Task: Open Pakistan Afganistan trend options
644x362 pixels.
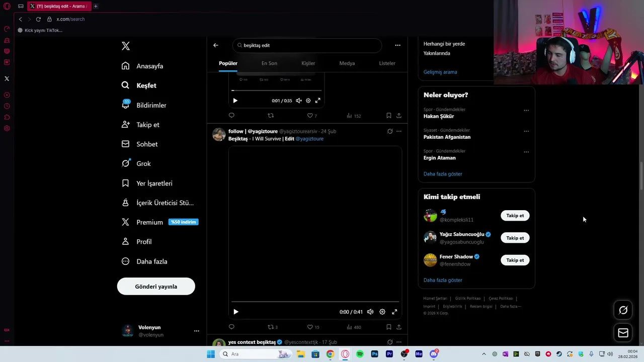Action: coord(526,131)
